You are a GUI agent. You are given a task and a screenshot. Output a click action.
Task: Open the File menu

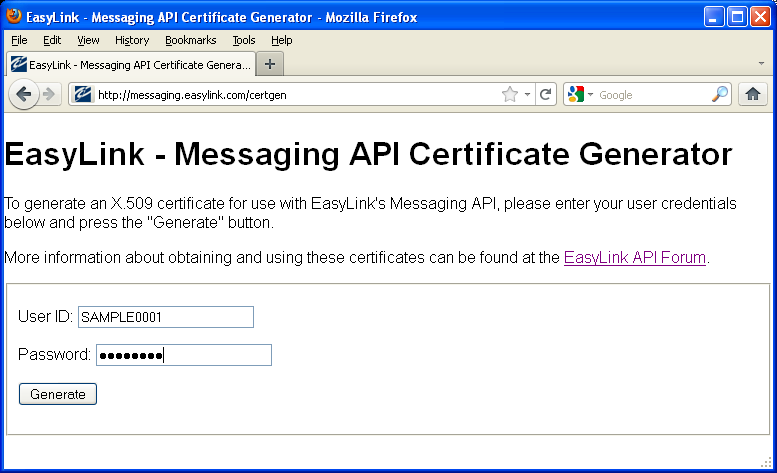pos(19,40)
